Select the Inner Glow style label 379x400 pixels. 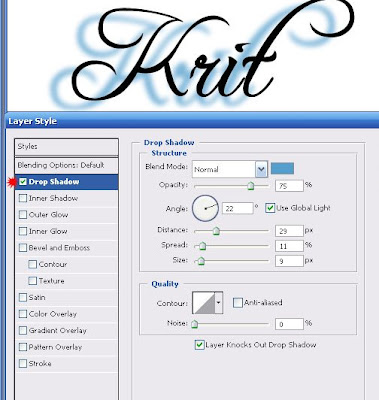tap(48, 231)
